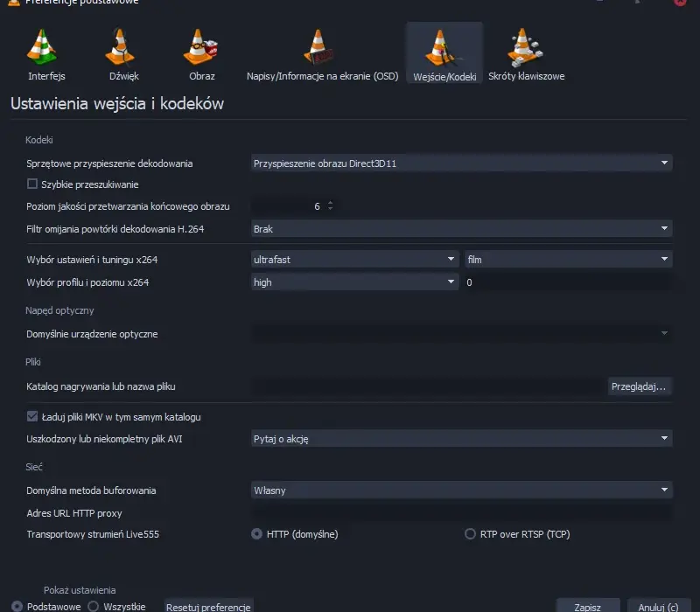
Task: Open Sprzętowe przyspieszenie dekodowania dropdown
Action: tap(462, 163)
